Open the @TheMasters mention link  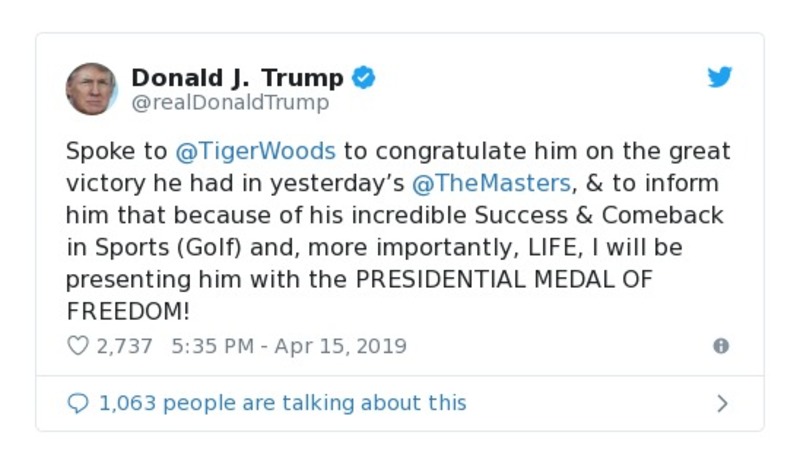click(490, 184)
